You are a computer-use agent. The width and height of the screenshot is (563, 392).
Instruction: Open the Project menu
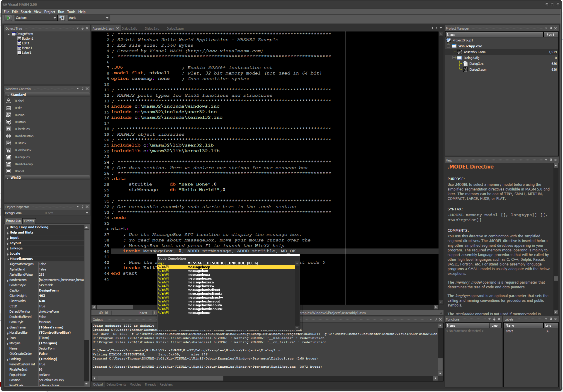coord(49,12)
